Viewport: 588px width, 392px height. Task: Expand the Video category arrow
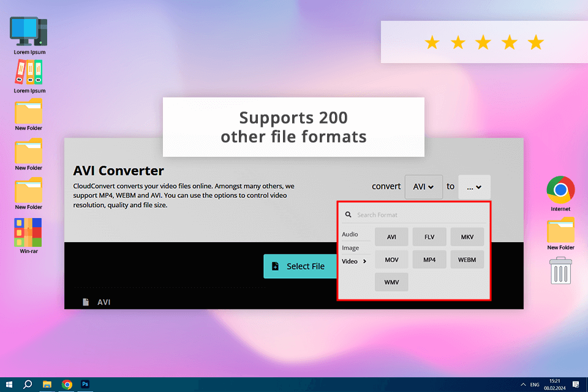click(364, 262)
